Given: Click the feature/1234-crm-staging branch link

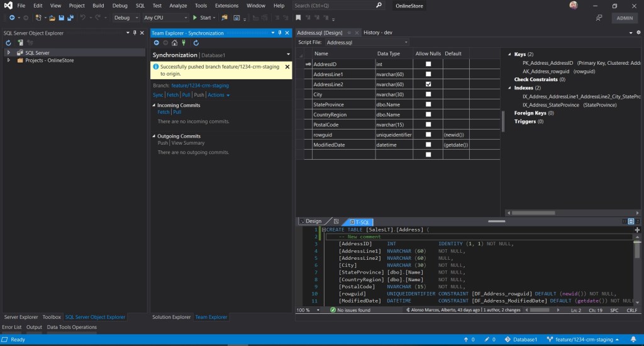Looking at the screenshot, I should click(200, 85).
